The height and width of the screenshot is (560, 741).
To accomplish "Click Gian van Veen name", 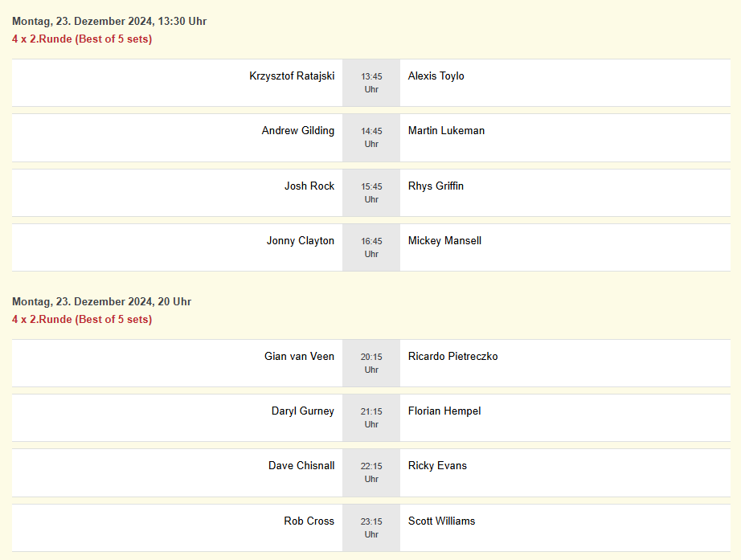I will [299, 357].
